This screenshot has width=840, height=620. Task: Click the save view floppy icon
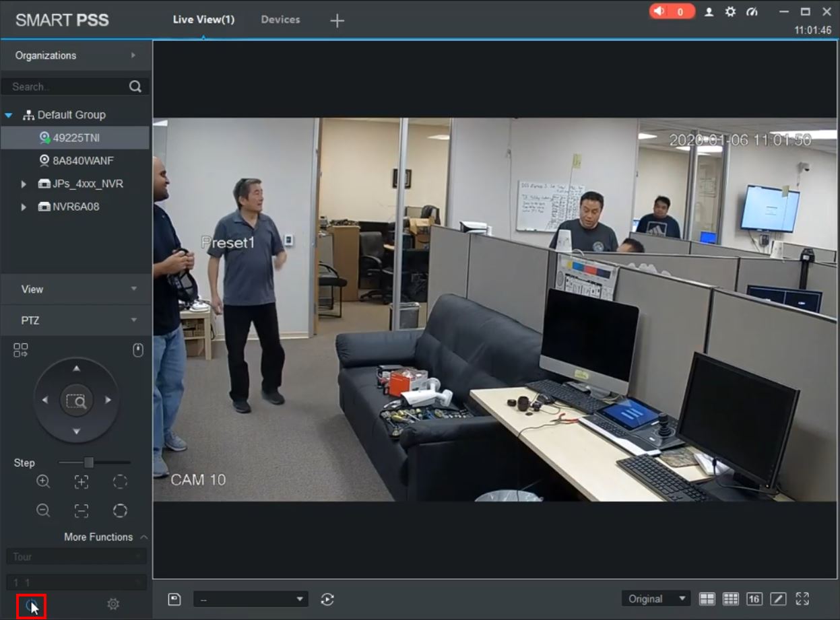click(x=174, y=599)
